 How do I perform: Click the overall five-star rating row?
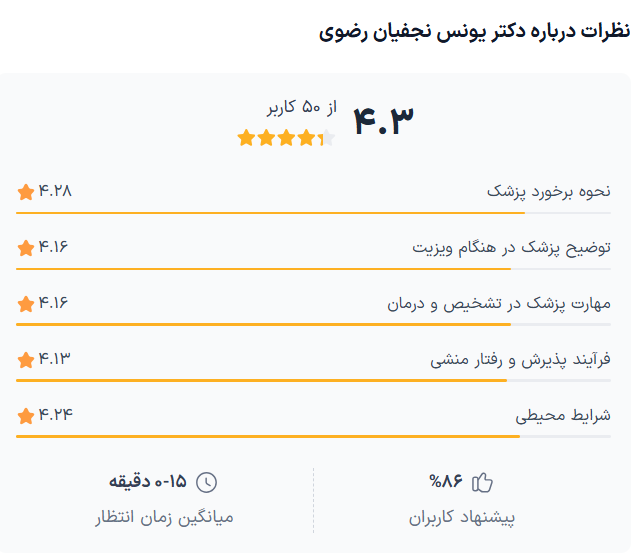click(286, 138)
